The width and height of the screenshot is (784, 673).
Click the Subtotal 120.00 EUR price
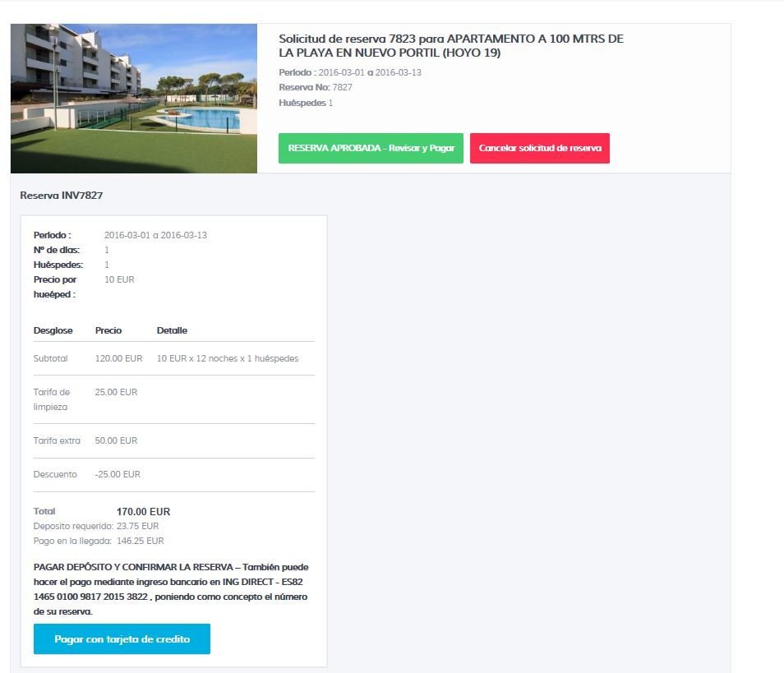coord(118,358)
